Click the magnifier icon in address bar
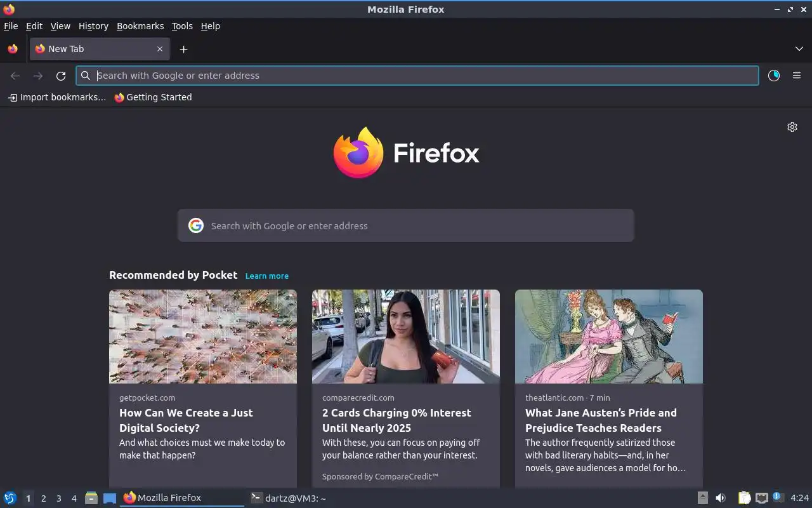This screenshot has width=812, height=508. [x=86, y=76]
